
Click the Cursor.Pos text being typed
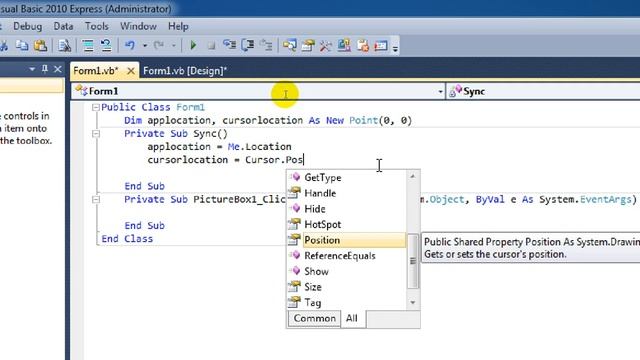tap(274, 160)
